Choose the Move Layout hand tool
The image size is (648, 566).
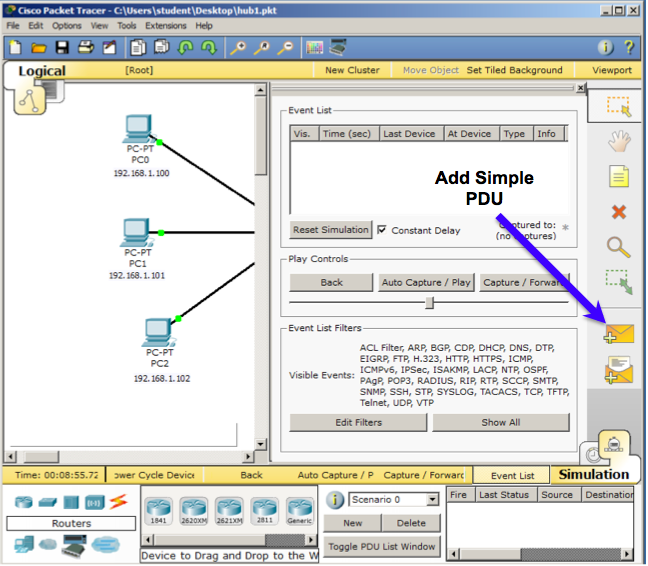click(x=619, y=141)
